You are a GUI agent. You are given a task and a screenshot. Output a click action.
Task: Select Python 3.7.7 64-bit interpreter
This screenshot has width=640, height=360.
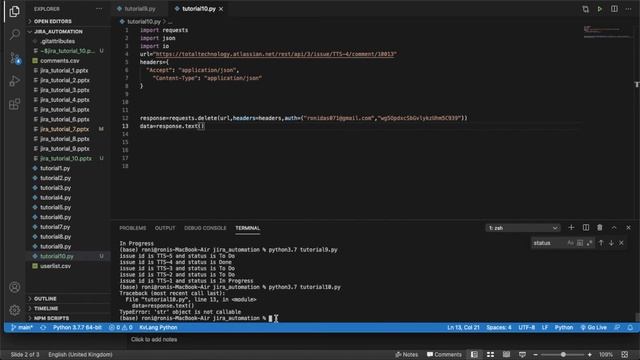77,327
